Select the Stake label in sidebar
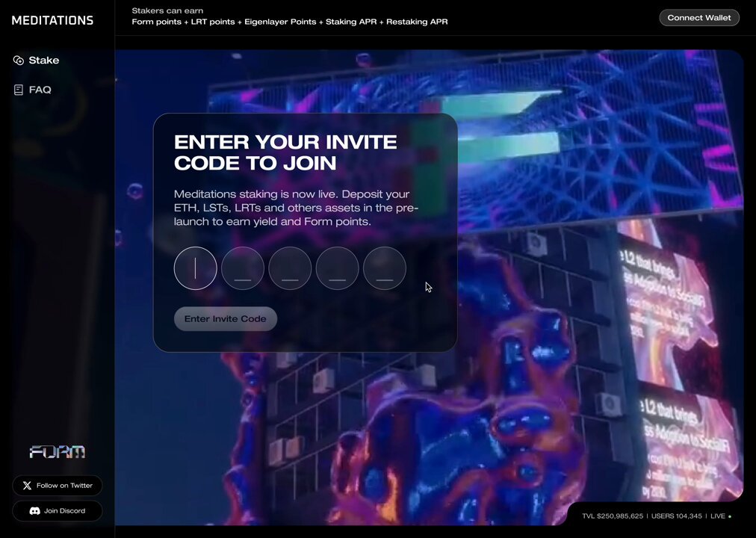 click(44, 61)
